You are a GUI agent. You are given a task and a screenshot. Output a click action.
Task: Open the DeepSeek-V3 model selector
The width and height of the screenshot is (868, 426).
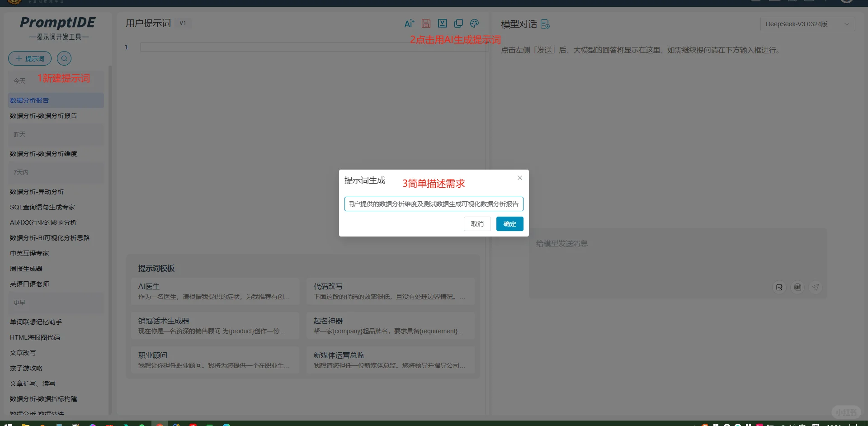807,24
